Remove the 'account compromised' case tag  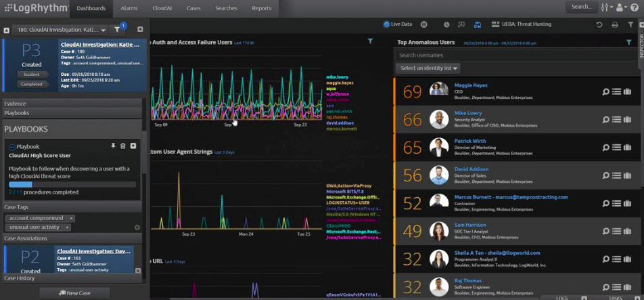click(71, 218)
